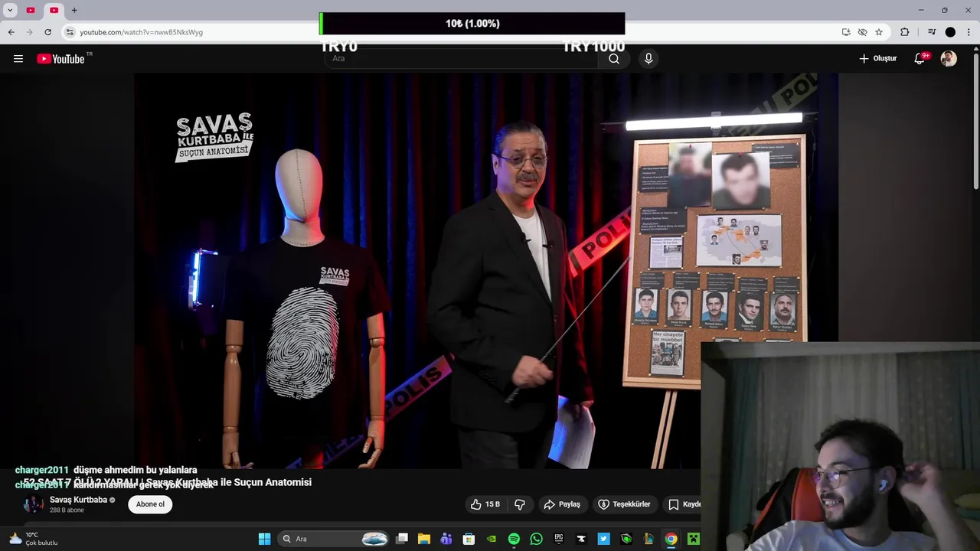Expand the Chrome tab search dropdown
Image resolution: width=980 pixels, height=551 pixels.
(10, 10)
